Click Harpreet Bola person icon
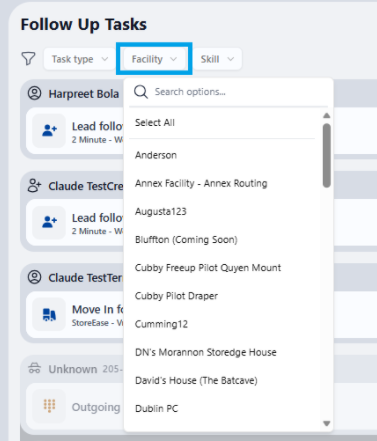 pyautogui.click(x=34, y=93)
